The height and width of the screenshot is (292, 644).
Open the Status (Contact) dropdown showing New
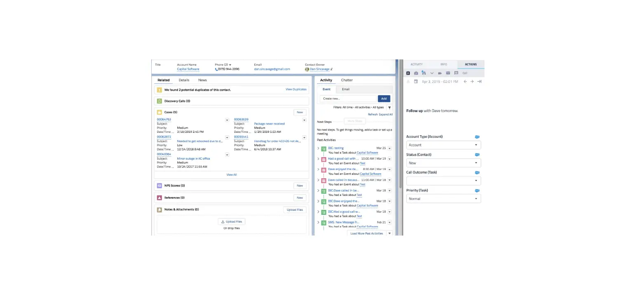pyautogui.click(x=444, y=163)
